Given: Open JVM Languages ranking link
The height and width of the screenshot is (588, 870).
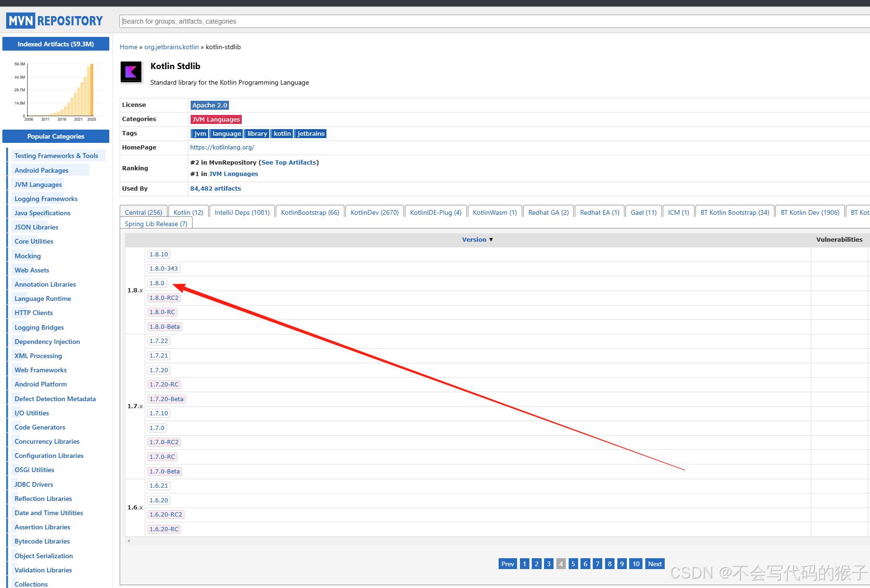Looking at the screenshot, I should [234, 174].
